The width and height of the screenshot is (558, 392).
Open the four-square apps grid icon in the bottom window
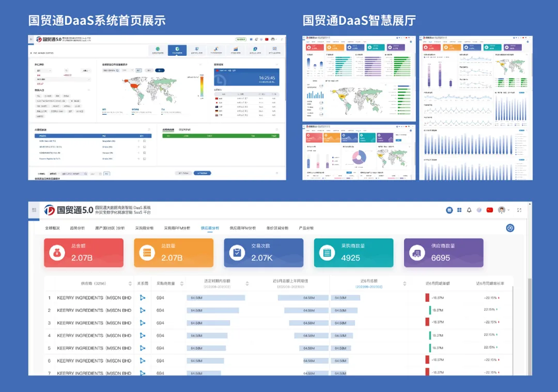(459, 210)
